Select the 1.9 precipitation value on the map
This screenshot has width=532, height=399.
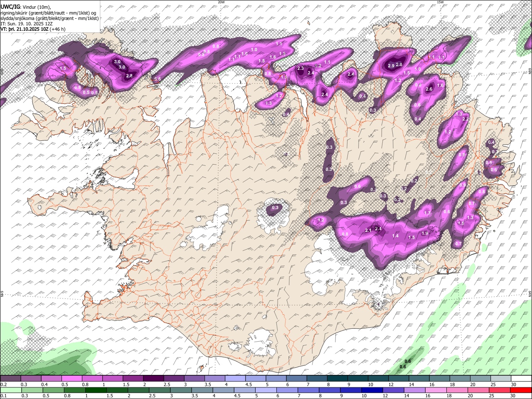(x=425, y=233)
